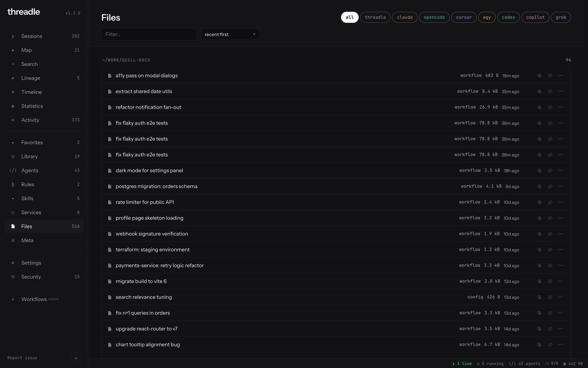Click copy icon on dark mode for settings panel

click(x=539, y=171)
